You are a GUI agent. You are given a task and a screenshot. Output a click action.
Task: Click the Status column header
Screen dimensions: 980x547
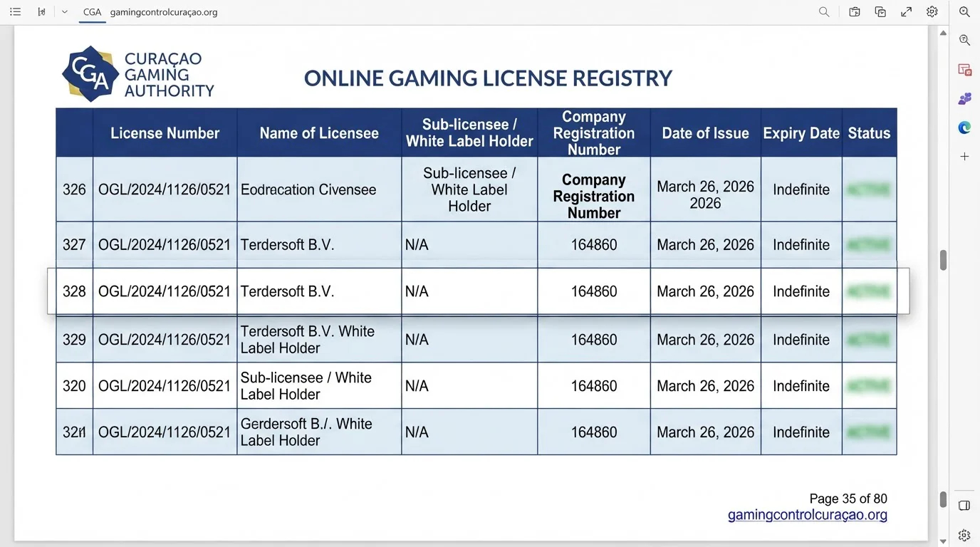click(869, 133)
